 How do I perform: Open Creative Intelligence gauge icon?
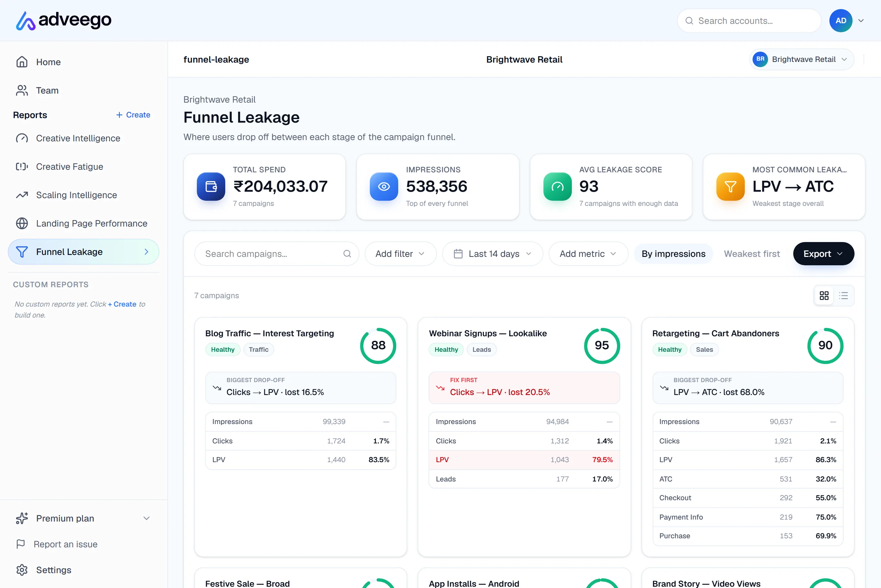coord(22,138)
